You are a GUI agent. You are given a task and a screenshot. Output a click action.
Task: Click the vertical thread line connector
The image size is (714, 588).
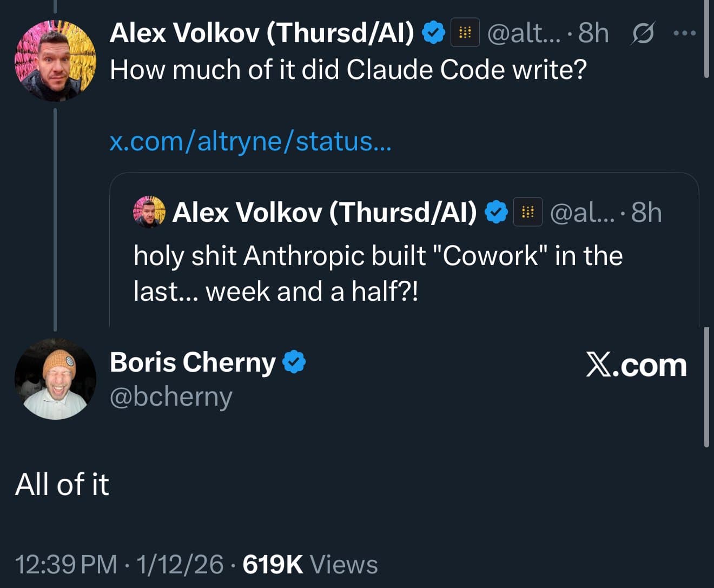coord(55,216)
